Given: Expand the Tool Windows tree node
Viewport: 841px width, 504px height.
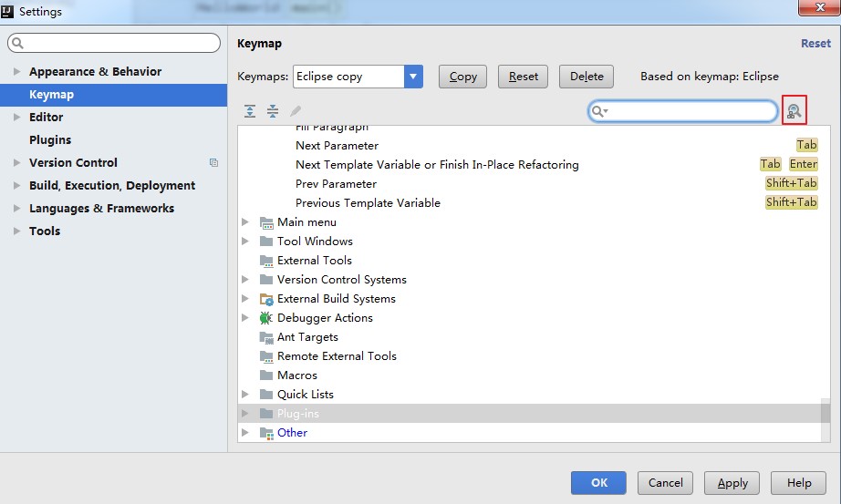Looking at the screenshot, I should pos(245,242).
